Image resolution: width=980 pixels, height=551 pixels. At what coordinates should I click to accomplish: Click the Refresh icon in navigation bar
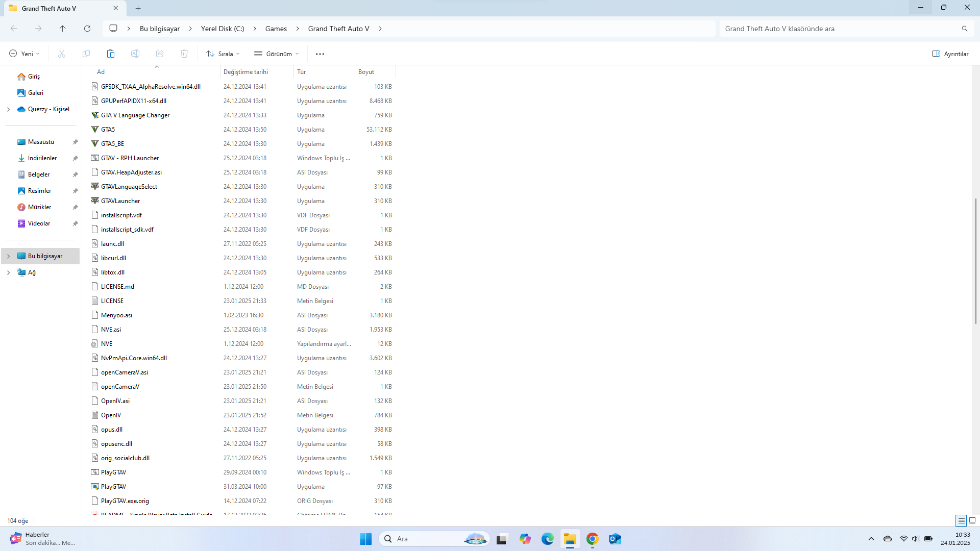pyautogui.click(x=87, y=29)
